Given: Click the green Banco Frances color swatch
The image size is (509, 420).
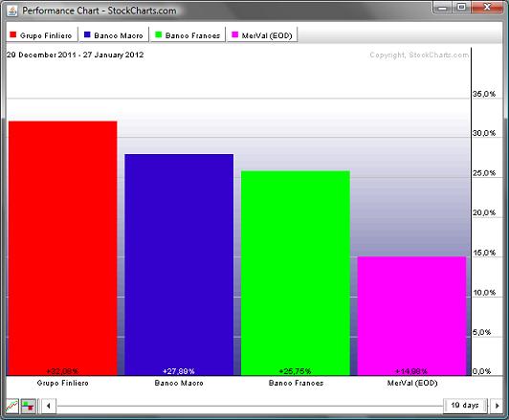Looking at the screenshot, I should click(x=159, y=34).
